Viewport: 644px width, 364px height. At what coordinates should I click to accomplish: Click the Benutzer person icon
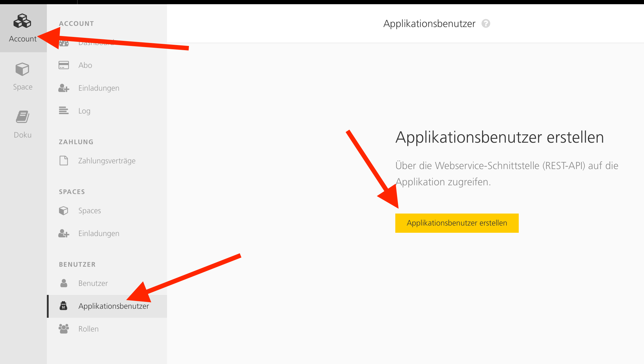tap(64, 283)
